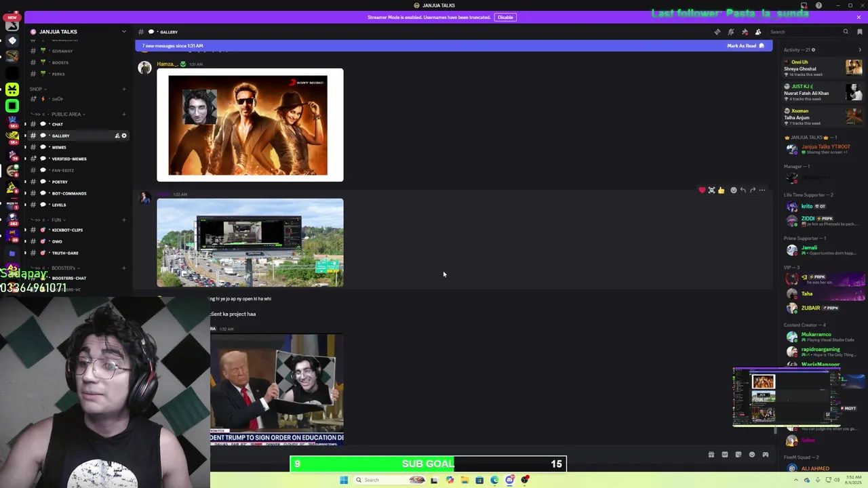
Task: Open the More options dots on the message
Action: point(762,190)
